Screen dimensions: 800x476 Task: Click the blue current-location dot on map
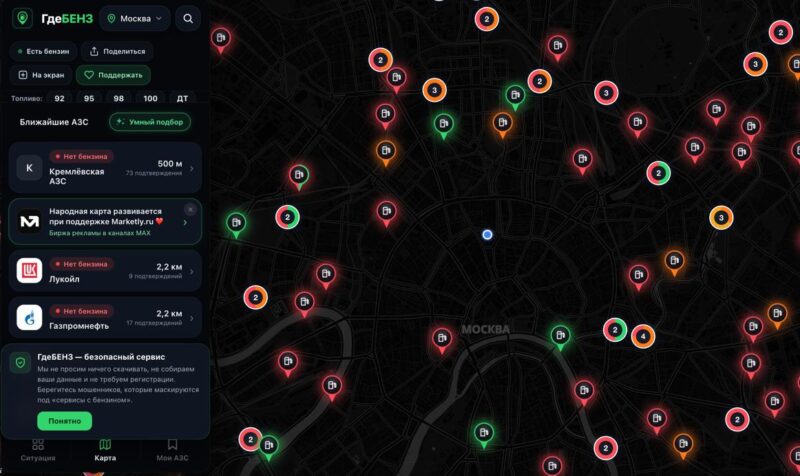click(x=487, y=235)
